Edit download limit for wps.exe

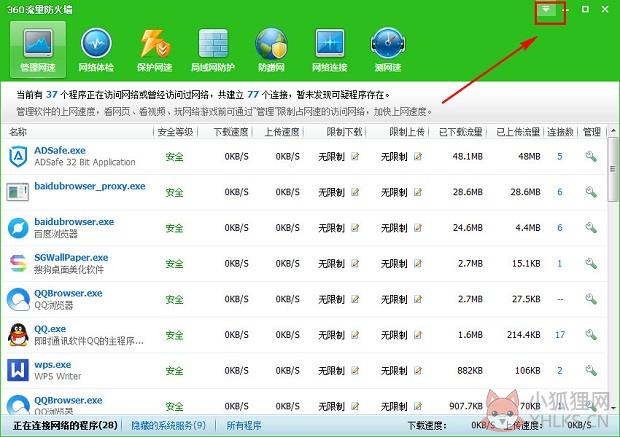pos(355,371)
